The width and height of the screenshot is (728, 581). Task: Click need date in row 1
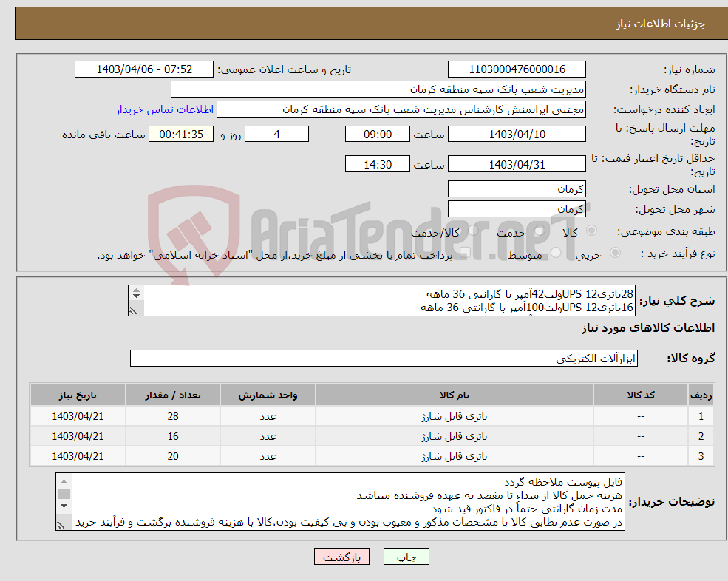(78, 417)
